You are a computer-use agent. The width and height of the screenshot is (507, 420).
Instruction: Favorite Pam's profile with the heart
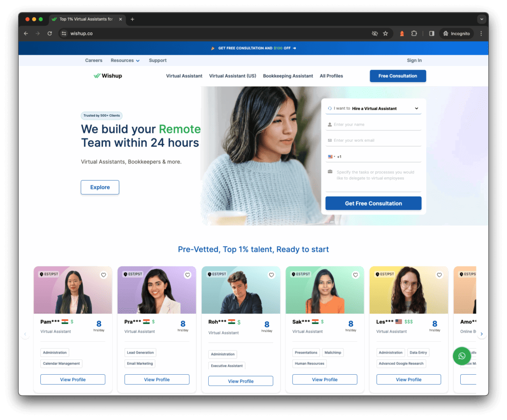coord(103,275)
